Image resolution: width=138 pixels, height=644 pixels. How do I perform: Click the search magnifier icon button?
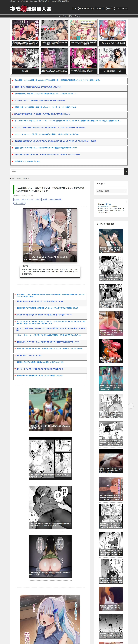(126, 172)
